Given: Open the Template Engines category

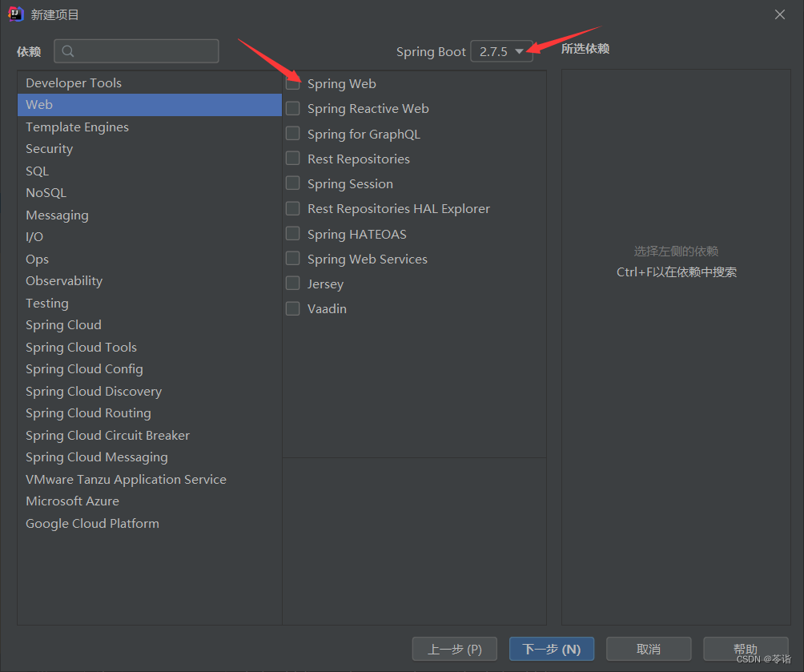Looking at the screenshot, I should 150,127.
